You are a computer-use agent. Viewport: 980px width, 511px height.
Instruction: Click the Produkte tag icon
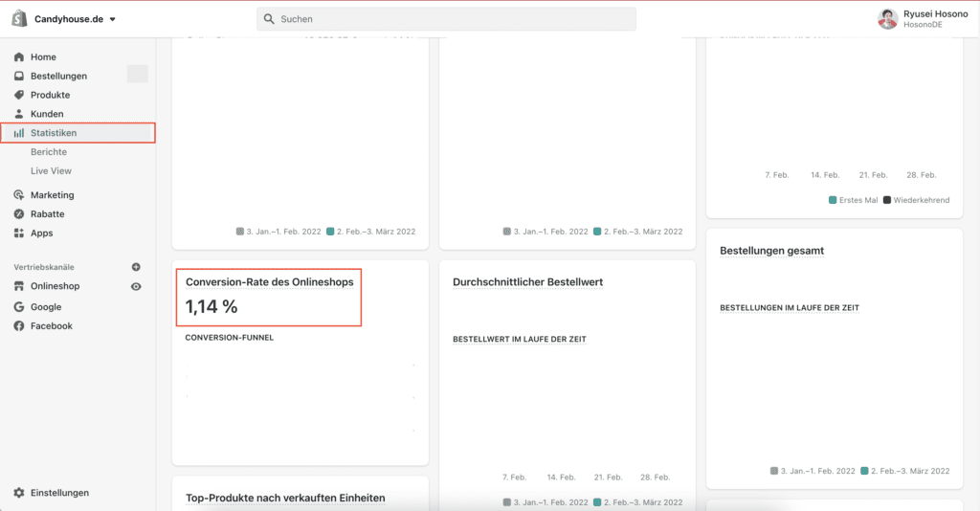coord(19,95)
